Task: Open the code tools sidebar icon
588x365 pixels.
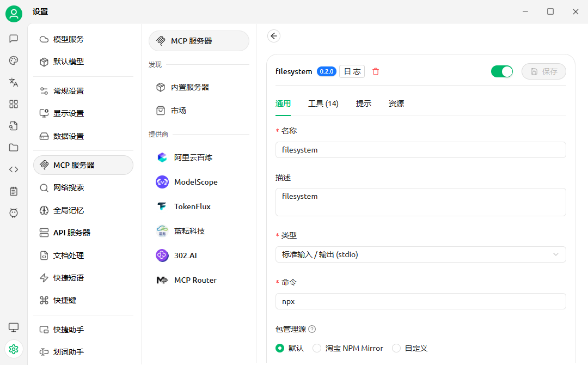Action: [x=14, y=169]
